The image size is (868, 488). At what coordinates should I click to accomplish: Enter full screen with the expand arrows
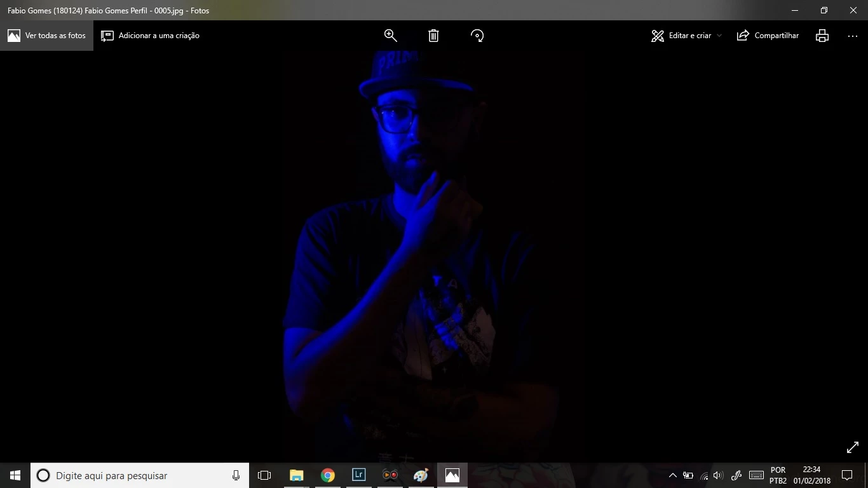tap(853, 447)
